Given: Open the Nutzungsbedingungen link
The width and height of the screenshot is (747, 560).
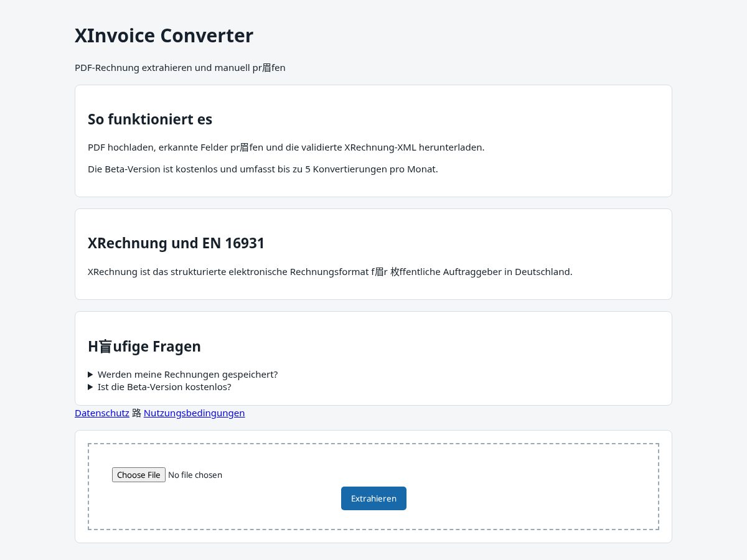Looking at the screenshot, I should [194, 413].
